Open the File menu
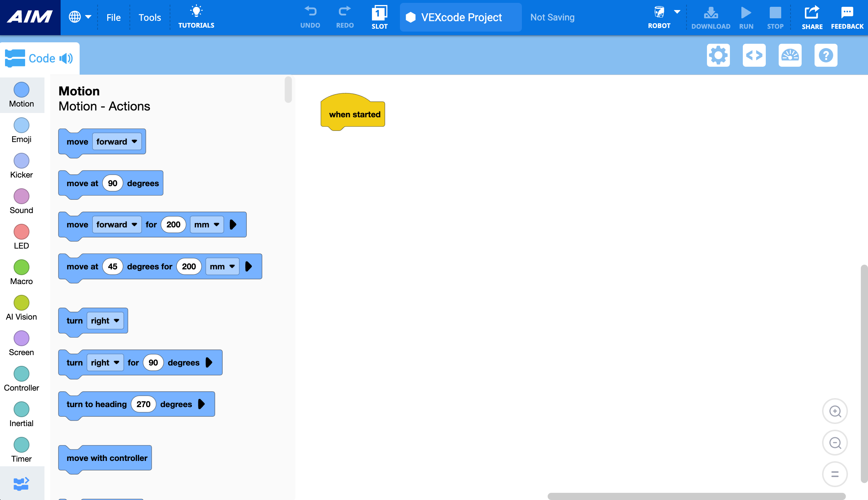 [x=113, y=17]
